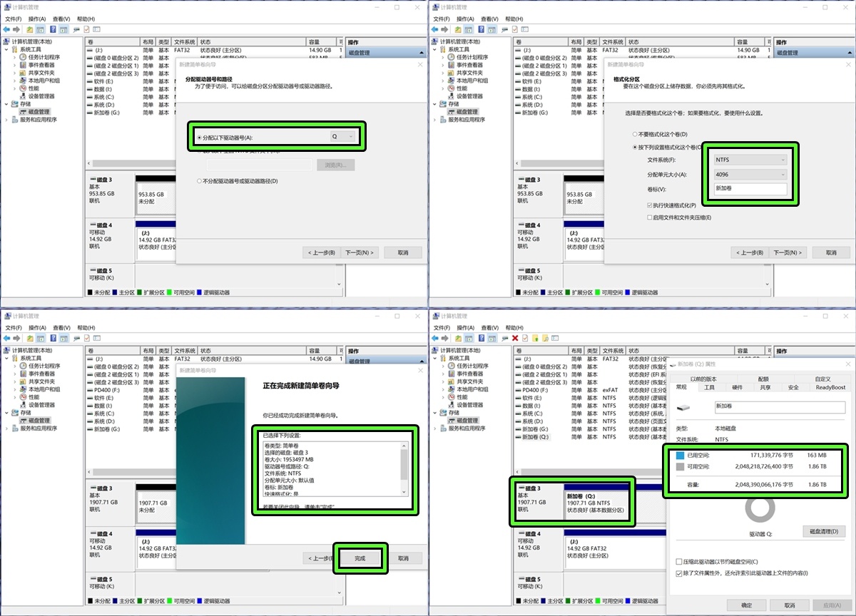856x616 pixels.
Task: Expand the 分配单元大小 4096 dropdown
Action: (750, 175)
